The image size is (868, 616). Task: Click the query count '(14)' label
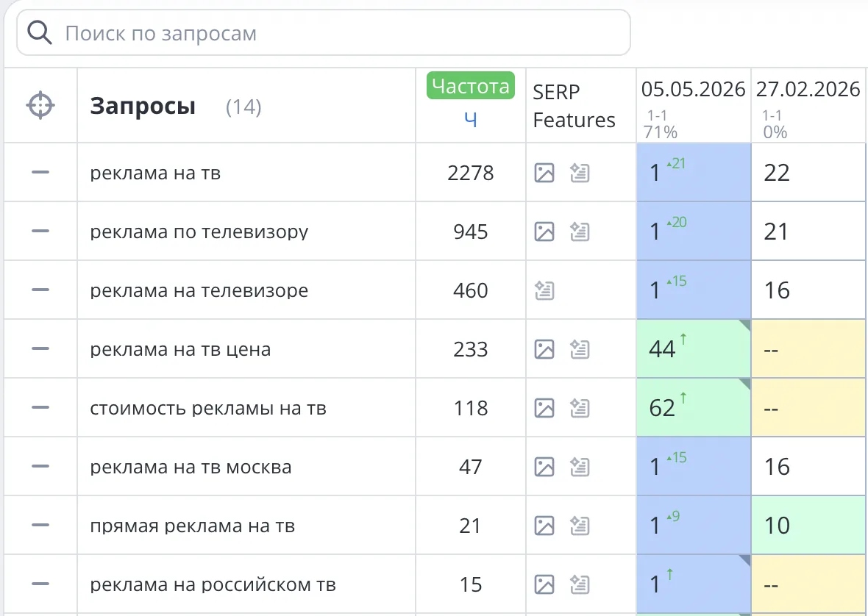243,107
